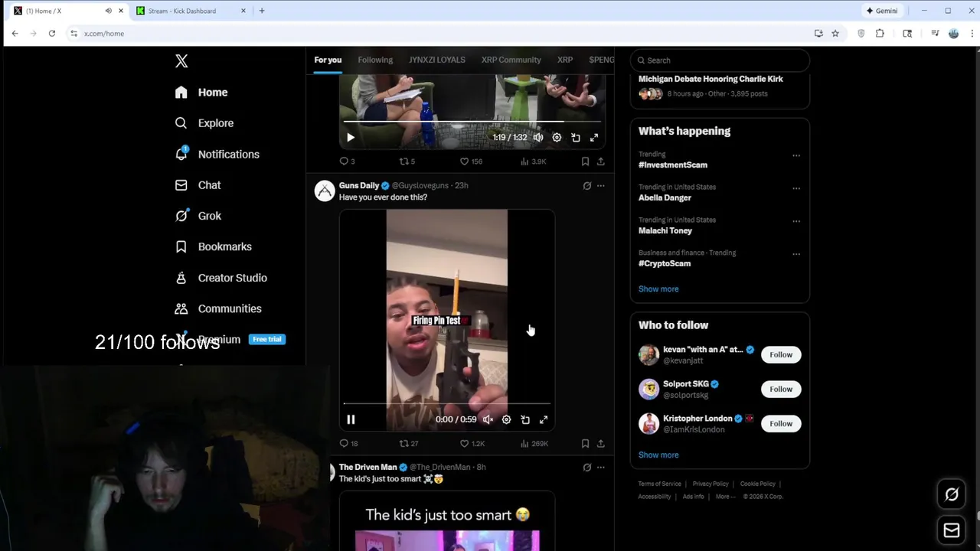This screenshot has height=551, width=980.
Task: Open more options on Guns Daily post
Action: 601,186
